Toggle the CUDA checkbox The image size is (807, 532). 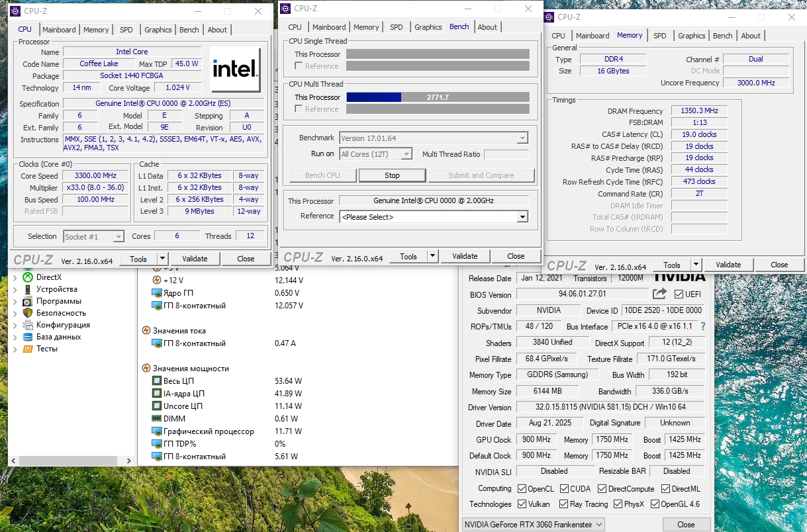(564, 489)
